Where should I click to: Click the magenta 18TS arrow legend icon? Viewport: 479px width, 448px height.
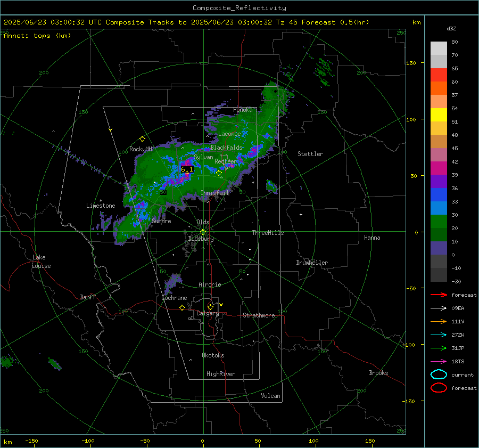pyautogui.click(x=439, y=362)
